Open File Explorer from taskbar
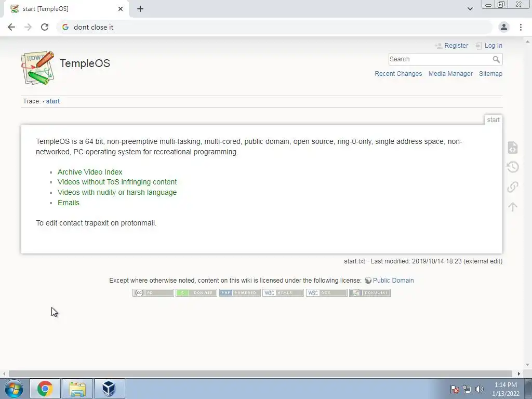 point(77,389)
